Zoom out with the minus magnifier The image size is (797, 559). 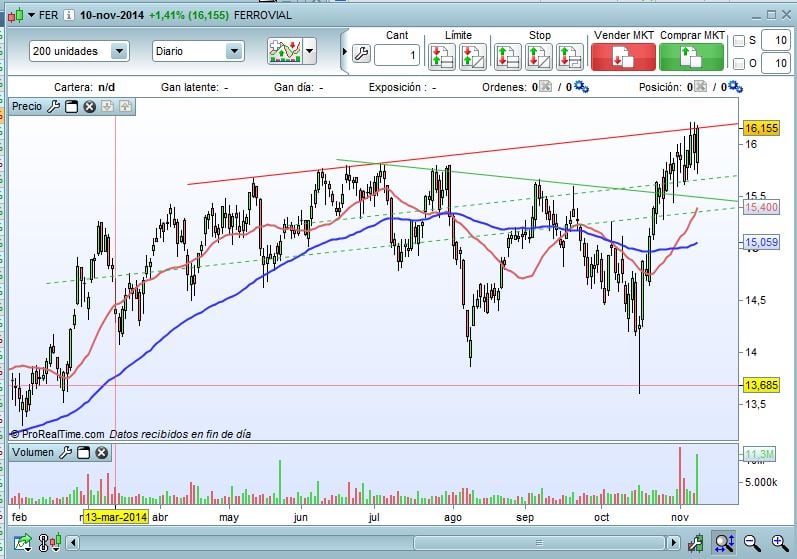[752, 543]
